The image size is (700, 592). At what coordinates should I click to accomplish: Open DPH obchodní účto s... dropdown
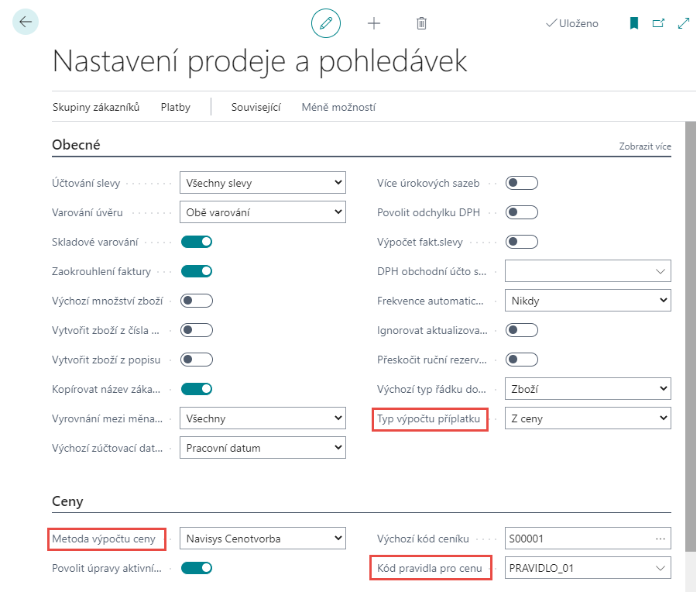tap(588, 271)
